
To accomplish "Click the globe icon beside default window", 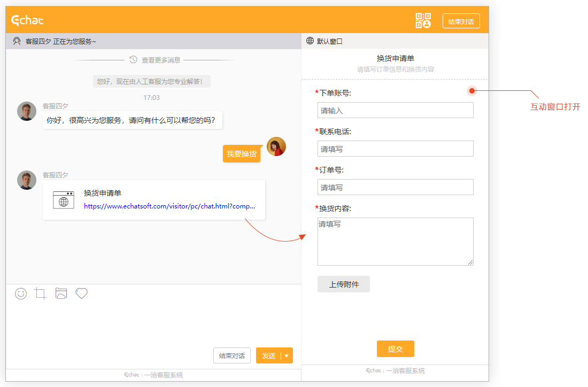I will [x=310, y=41].
